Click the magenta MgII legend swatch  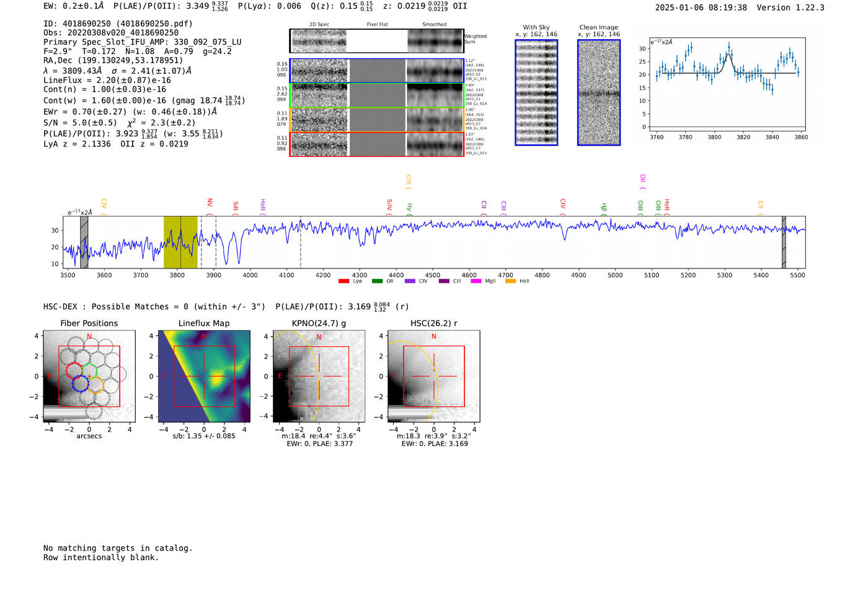(476, 281)
